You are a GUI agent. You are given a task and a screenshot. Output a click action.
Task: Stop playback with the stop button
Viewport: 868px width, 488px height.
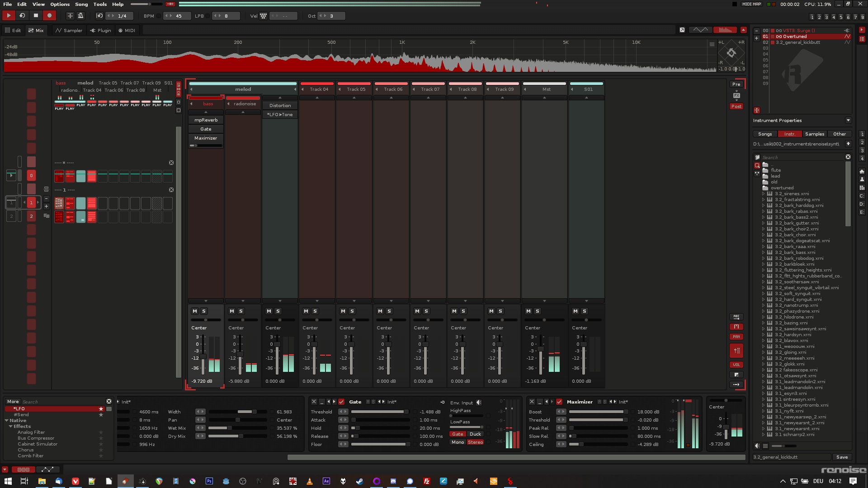[x=36, y=16]
